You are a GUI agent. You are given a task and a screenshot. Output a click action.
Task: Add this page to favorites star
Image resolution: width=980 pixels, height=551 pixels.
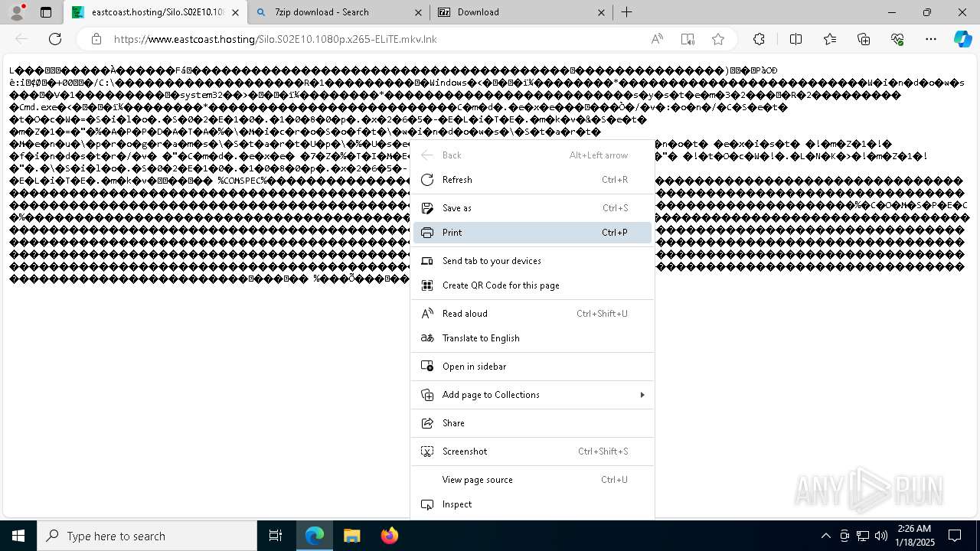(718, 39)
